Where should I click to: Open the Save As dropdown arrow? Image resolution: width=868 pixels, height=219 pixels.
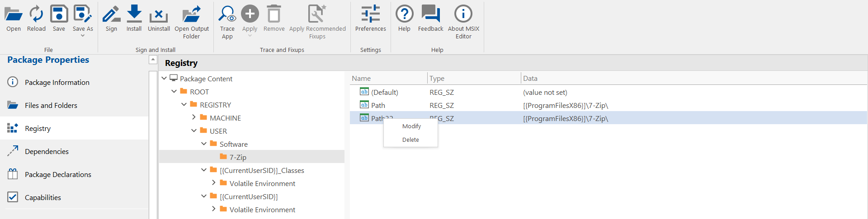(x=83, y=36)
